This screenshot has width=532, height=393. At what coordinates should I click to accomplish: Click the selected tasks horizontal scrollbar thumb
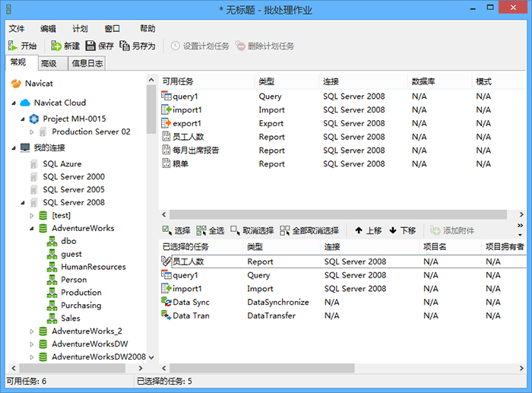click(x=262, y=368)
